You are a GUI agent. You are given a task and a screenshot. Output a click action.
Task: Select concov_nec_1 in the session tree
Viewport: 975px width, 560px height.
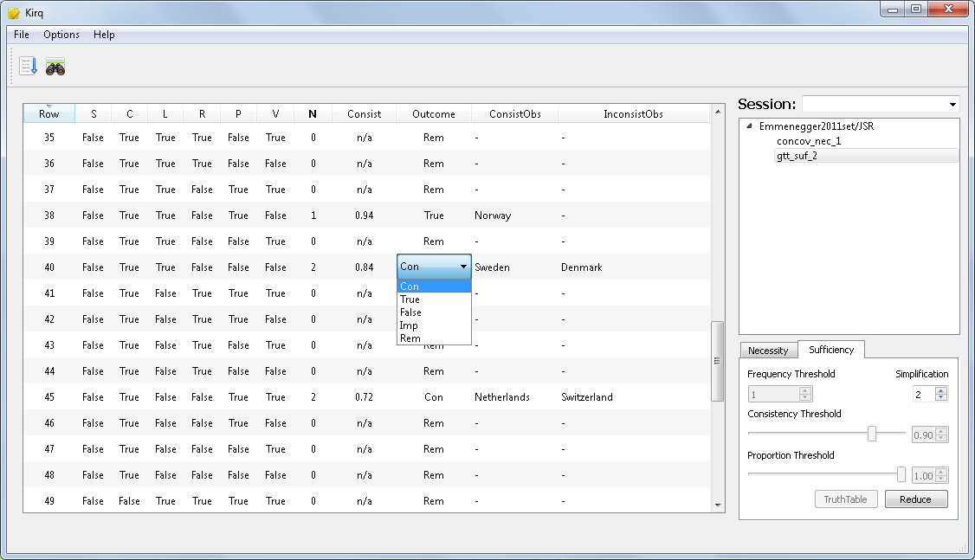click(x=808, y=141)
